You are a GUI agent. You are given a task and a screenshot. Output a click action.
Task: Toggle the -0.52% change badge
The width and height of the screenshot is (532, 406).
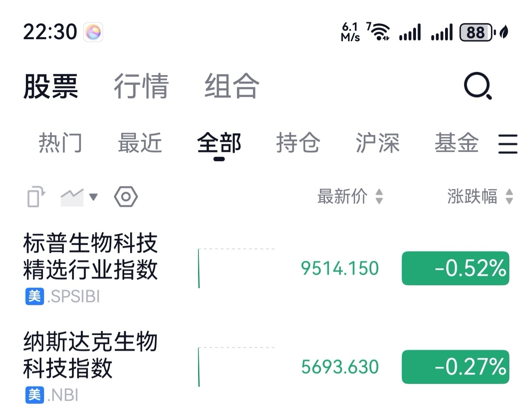click(x=455, y=268)
